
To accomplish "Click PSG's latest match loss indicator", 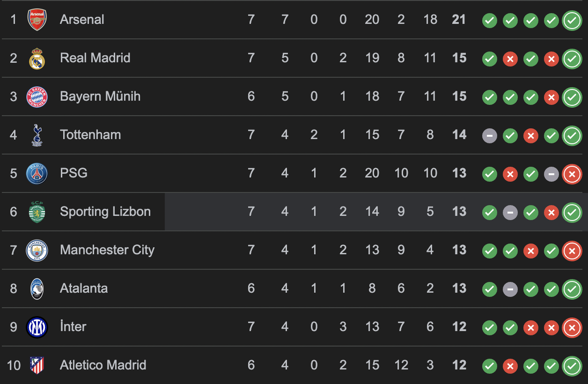I will click(x=572, y=174).
